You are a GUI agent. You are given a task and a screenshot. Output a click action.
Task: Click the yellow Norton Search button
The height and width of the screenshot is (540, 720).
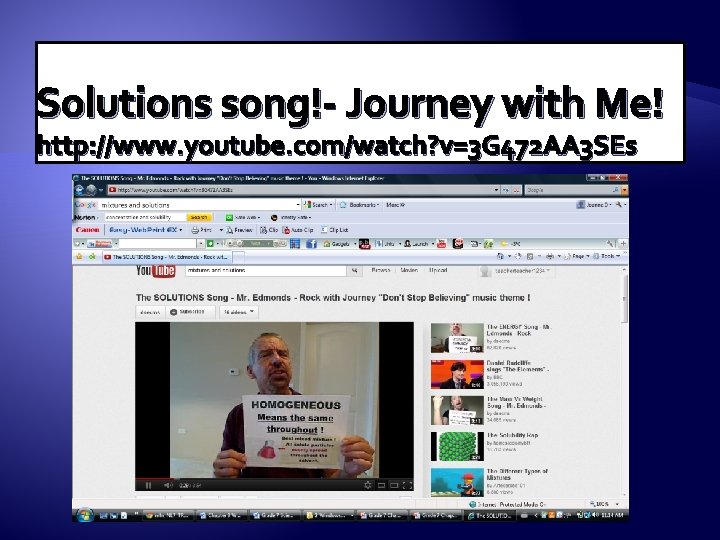point(199,217)
